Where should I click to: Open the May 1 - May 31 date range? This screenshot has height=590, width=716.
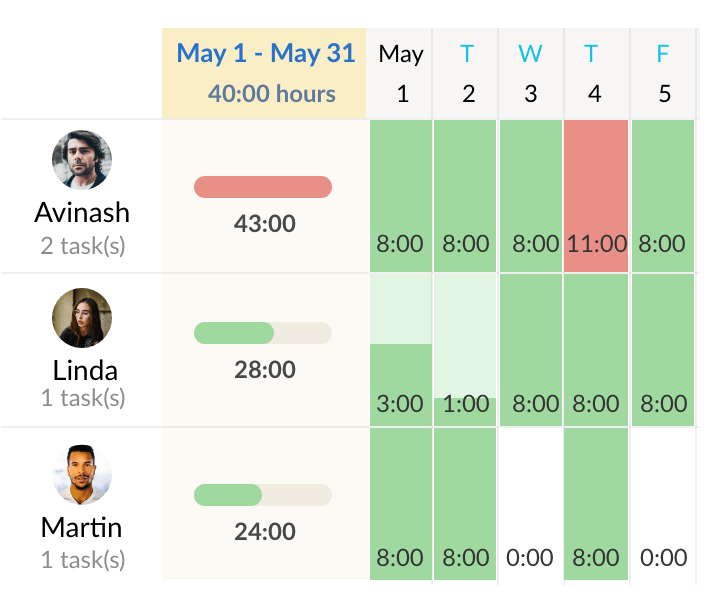tap(266, 53)
